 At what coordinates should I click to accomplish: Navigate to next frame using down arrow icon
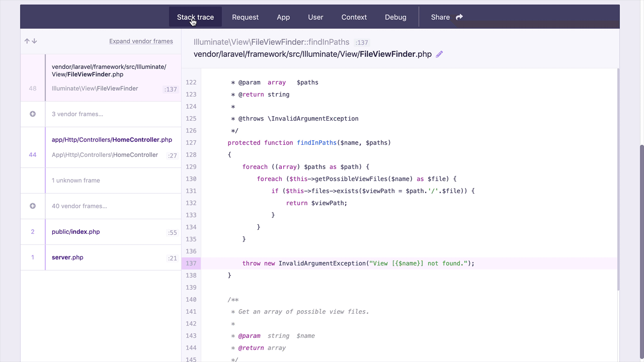tap(34, 41)
